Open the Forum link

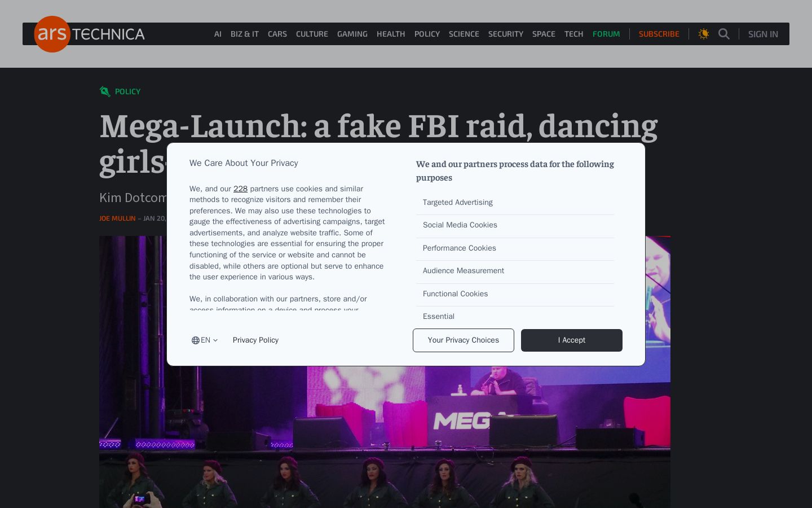click(x=606, y=34)
